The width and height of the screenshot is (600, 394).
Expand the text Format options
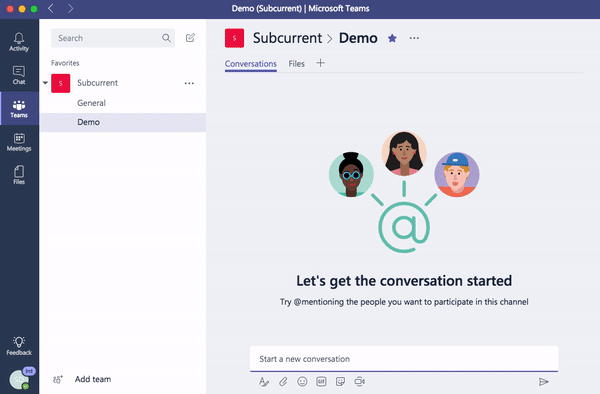coord(264,381)
